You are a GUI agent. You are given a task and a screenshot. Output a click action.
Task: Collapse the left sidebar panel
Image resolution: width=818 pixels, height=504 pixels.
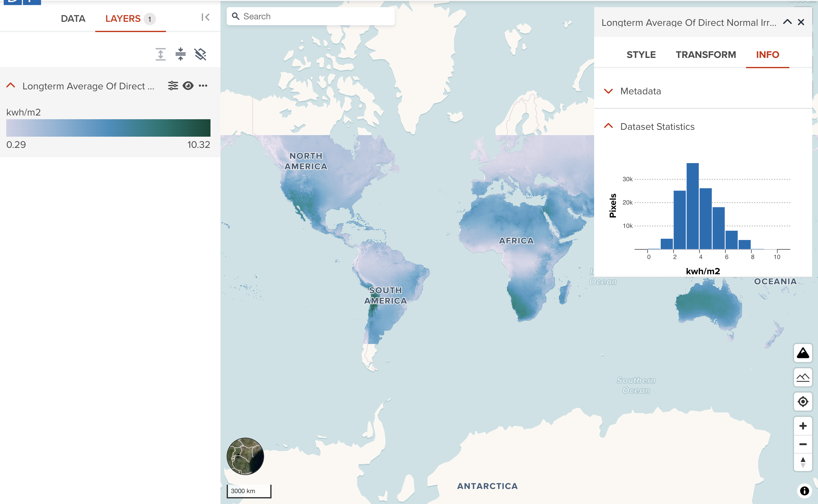[205, 17]
